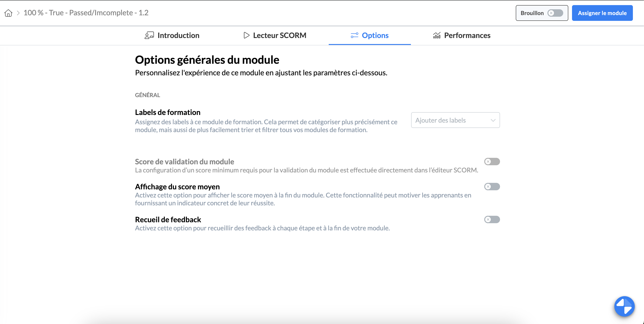Click the Options sliders icon
644x324 pixels.
pos(354,35)
